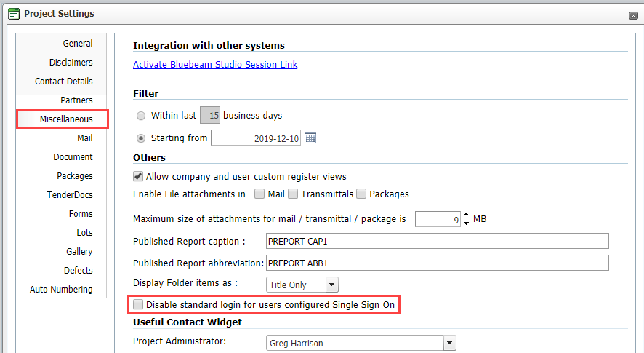Viewport: 644px width, 353px height.
Task: Decrease maximum attachment size with down arrow
Action: coord(466,223)
